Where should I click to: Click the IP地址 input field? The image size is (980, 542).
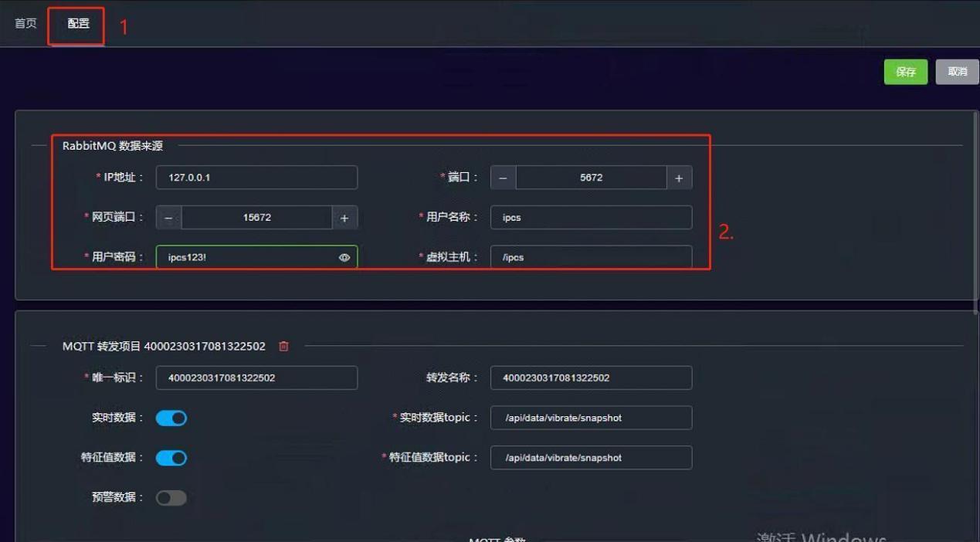coord(256,178)
